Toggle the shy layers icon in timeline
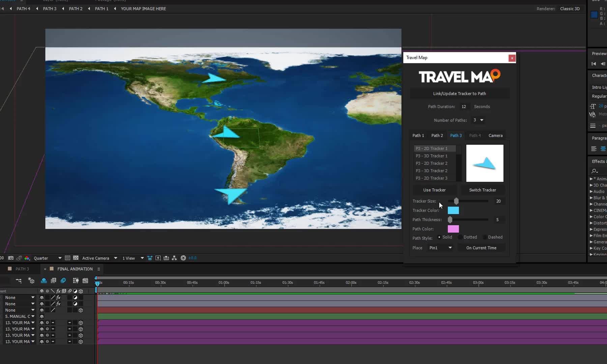Viewport: 607px width, 364px height. coord(44,280)
